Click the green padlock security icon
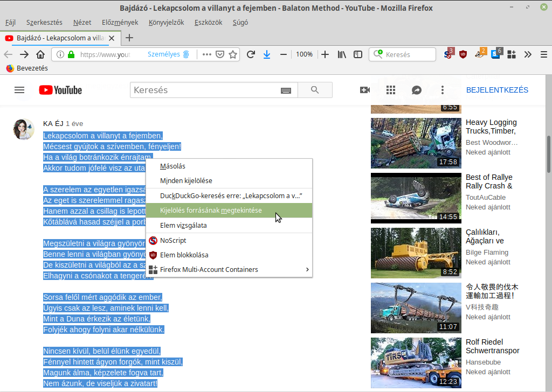The image size is (552, 392). [72, 54]
